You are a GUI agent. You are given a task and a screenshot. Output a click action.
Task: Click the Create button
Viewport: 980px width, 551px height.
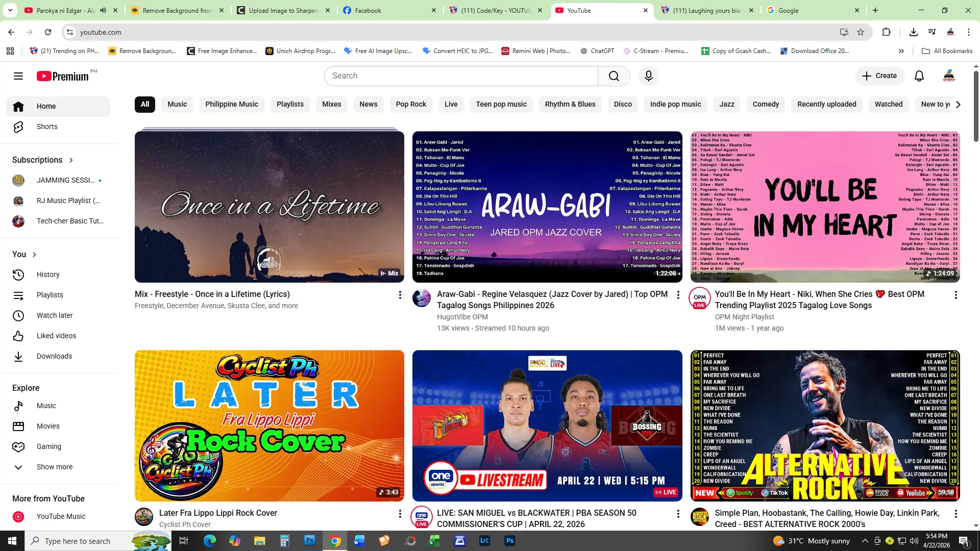tap(879, 76)
